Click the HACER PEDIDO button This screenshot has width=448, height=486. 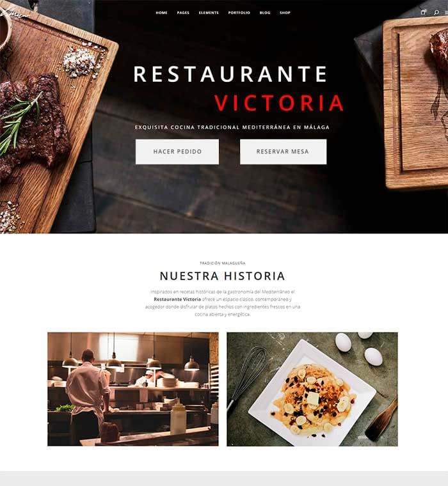pos(177,152)
